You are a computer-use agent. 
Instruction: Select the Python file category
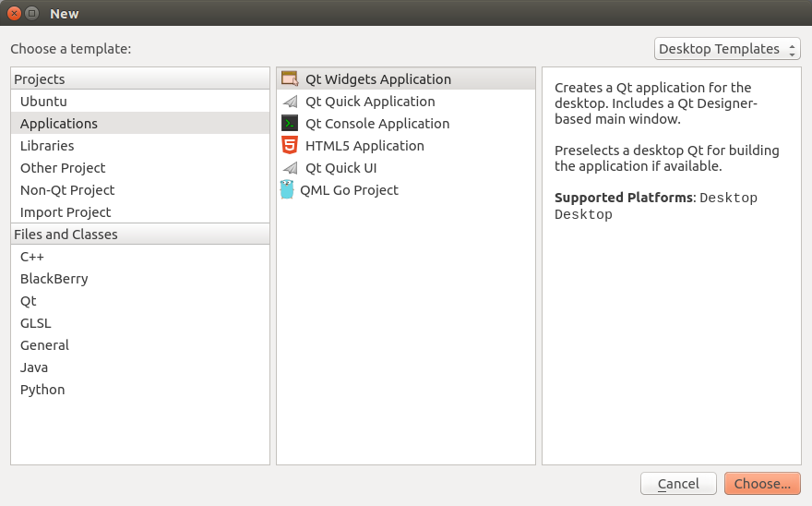(x=42, y=390)
